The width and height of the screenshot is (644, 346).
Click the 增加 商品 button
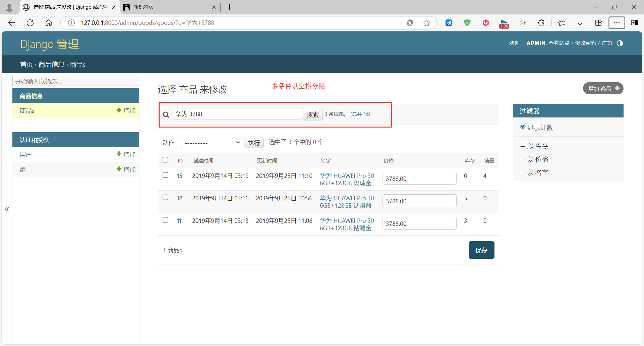[x=603, y=88]
